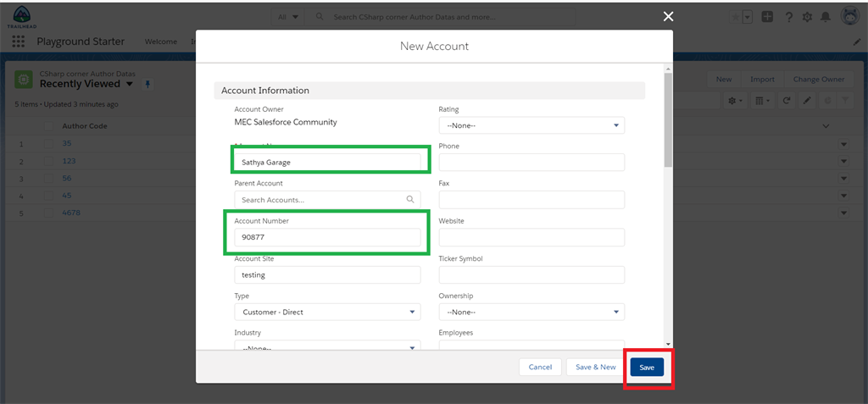Click the Parent Account search field

point(327,199)
